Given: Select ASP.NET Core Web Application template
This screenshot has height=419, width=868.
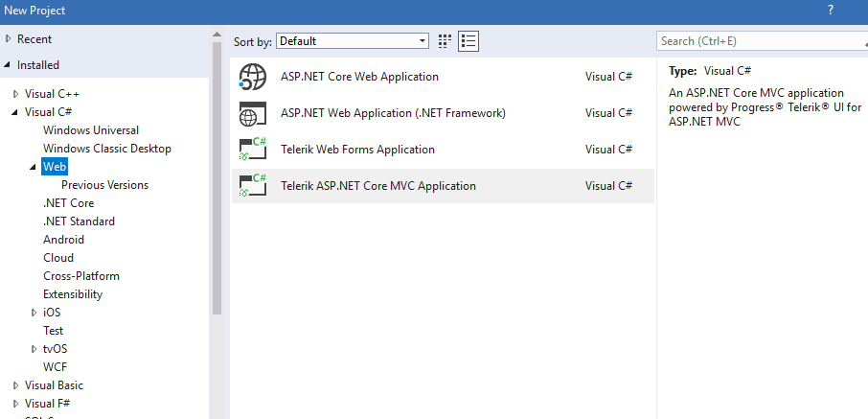Looking at the screenshot, I should (359, 77).
